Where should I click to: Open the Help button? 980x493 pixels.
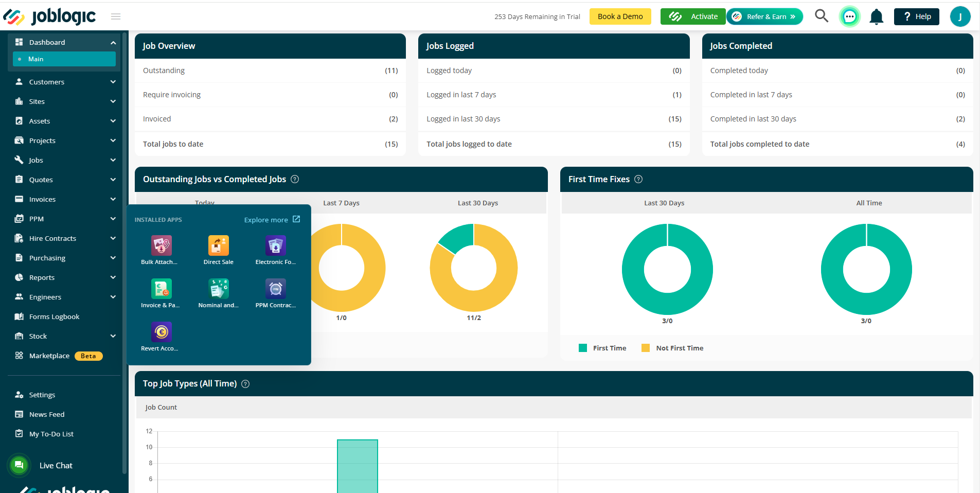(x=916, y=16)
